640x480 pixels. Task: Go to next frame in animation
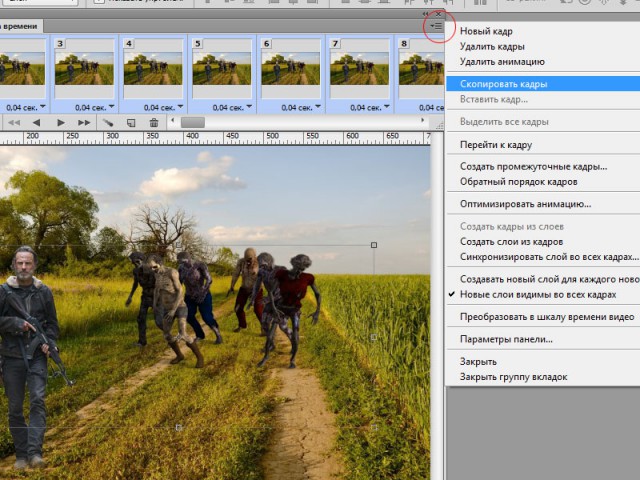coord(84,122)
